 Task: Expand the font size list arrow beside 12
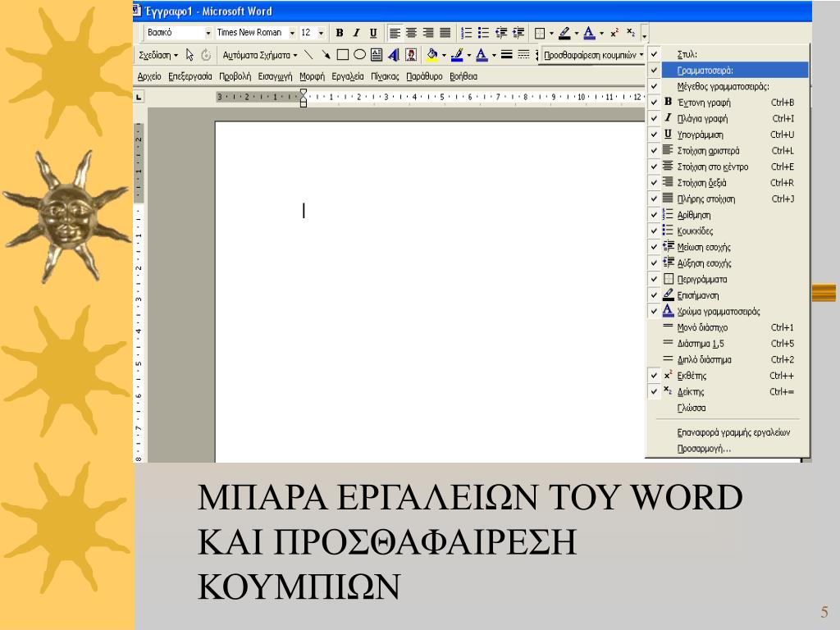(321, 33)
